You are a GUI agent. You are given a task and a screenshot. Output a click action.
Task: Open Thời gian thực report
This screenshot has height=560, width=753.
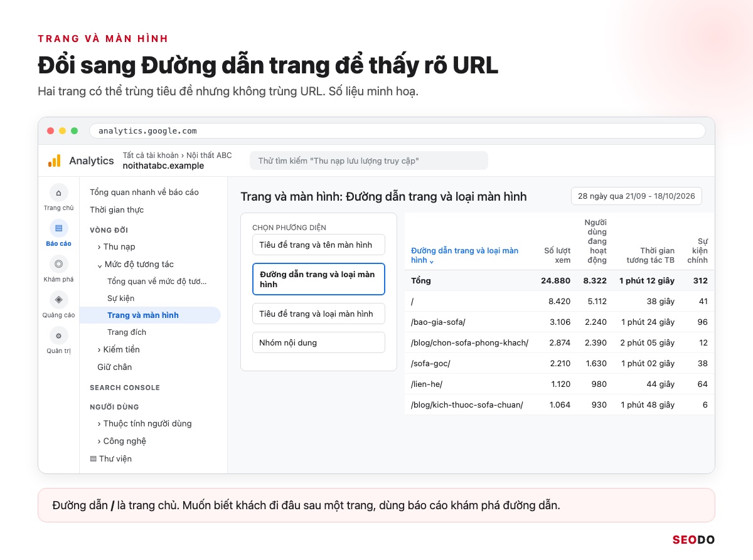click(117, 209)
